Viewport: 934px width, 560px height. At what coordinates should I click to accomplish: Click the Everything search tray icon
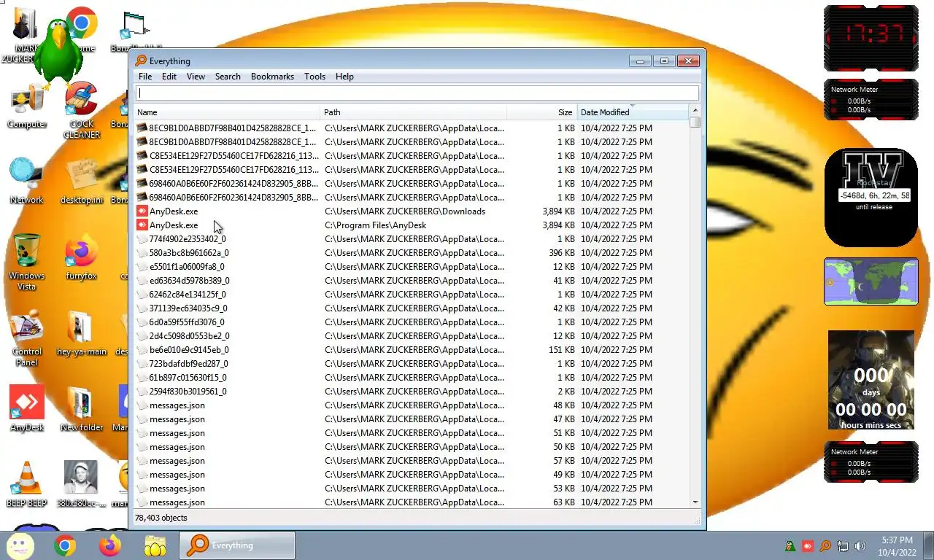[x=825, y=545]
